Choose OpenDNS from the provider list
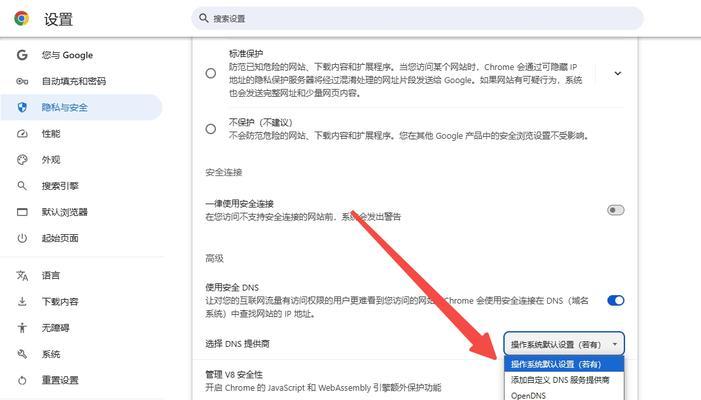The width and height of the screenshot is (701, 400). point(564,395)
